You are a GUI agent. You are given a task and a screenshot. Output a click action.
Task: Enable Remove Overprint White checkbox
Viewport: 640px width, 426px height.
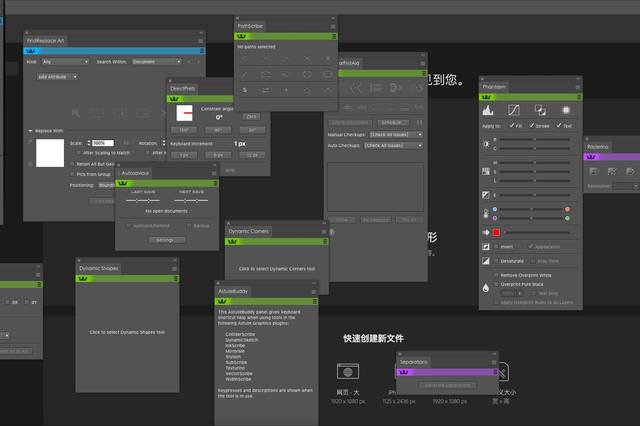(496, 275)
